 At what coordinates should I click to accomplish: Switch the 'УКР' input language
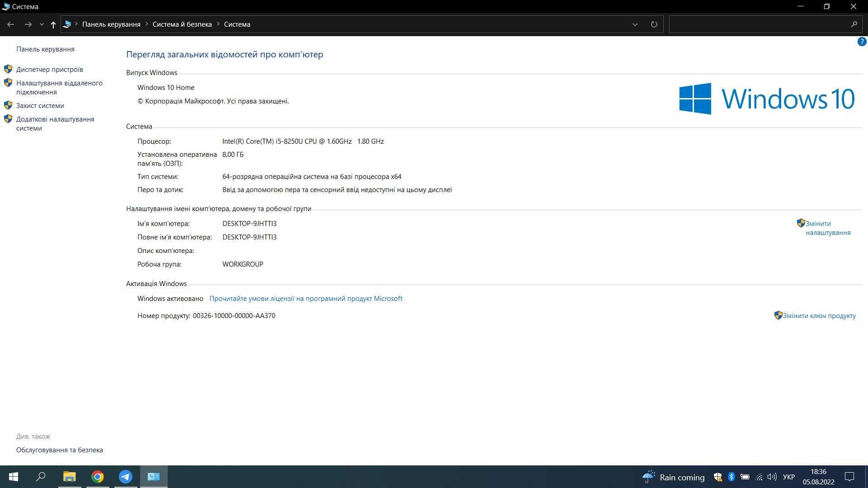(789, 477)
